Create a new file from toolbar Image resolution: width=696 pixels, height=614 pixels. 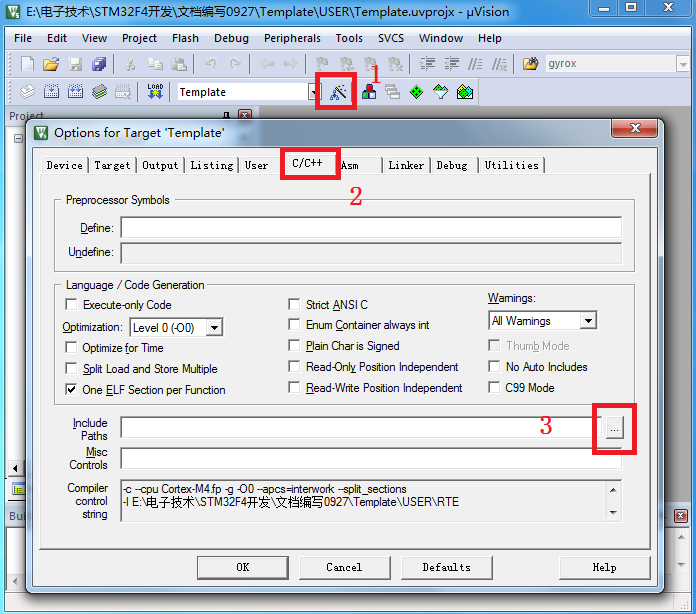[27, 64]
